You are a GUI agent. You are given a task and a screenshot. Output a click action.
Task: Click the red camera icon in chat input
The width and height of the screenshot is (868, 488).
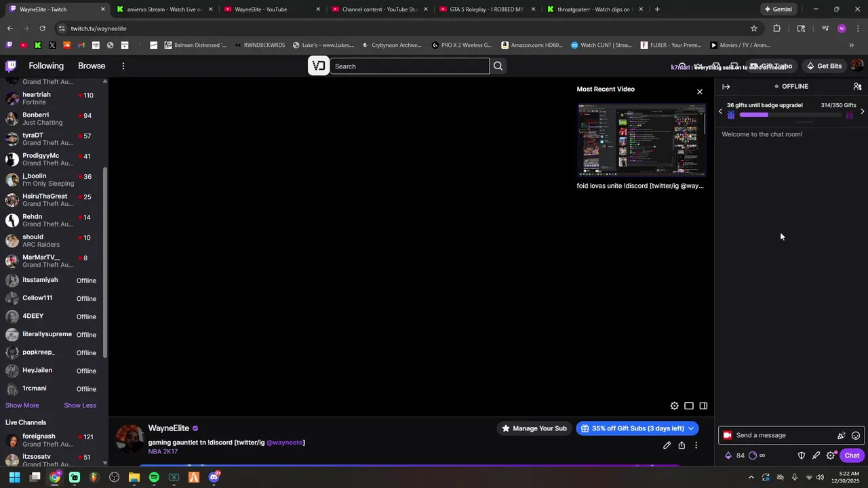[727, 435]
